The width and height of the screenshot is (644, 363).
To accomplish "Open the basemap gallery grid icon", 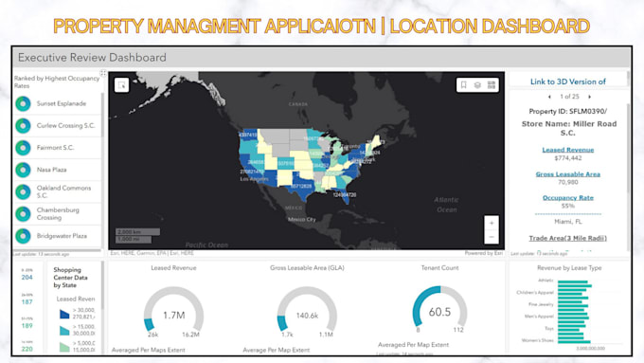I will tap(492, 84).
